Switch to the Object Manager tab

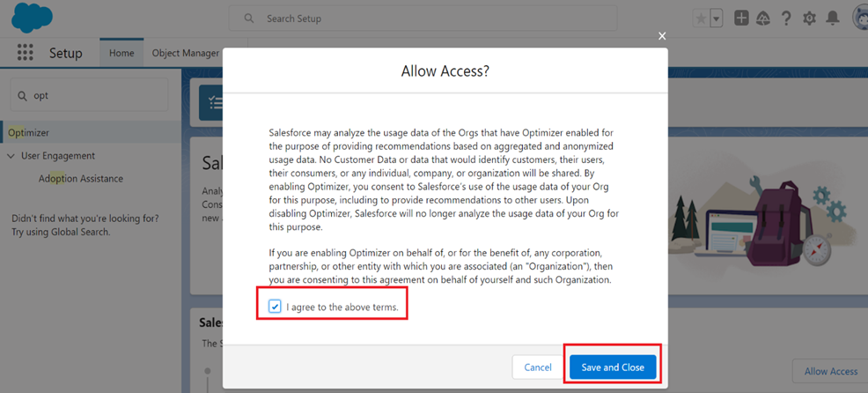tap(186, 53)
